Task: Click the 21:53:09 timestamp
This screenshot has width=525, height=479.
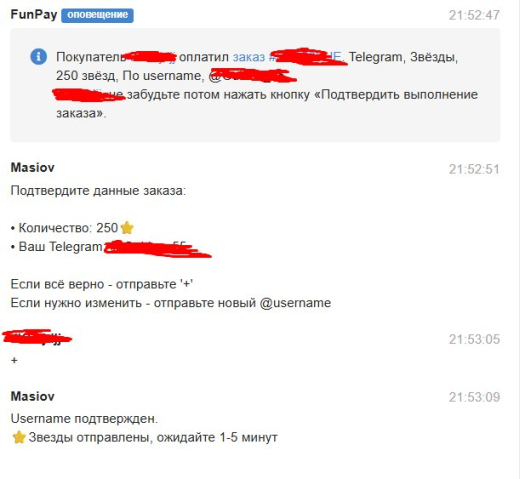Action: 474,397
